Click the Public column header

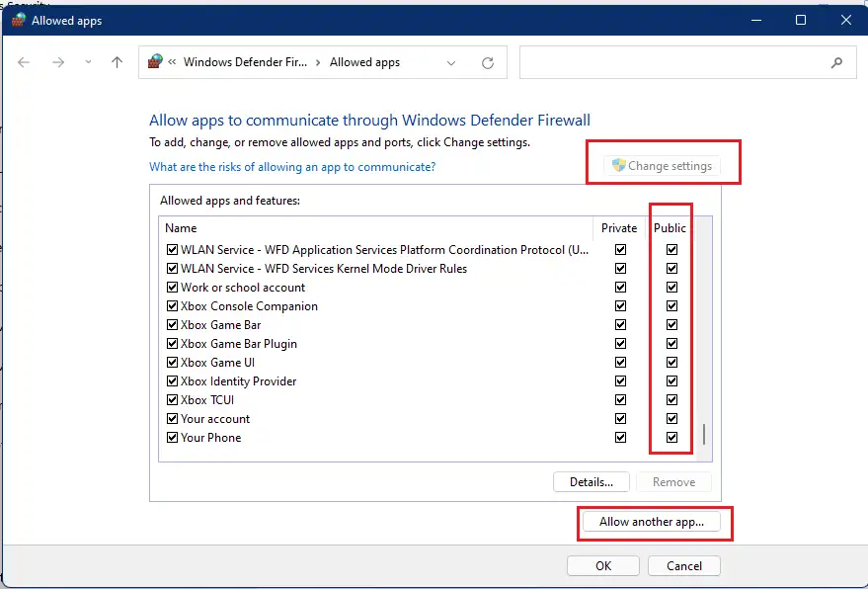pyautogui.click(x=670, y=228)
